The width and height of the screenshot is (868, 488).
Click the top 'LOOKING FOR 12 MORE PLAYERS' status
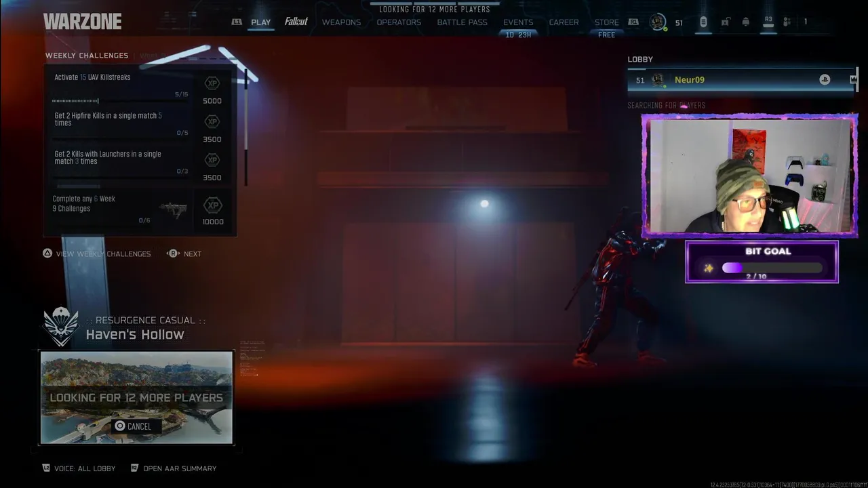click(435, 9)
